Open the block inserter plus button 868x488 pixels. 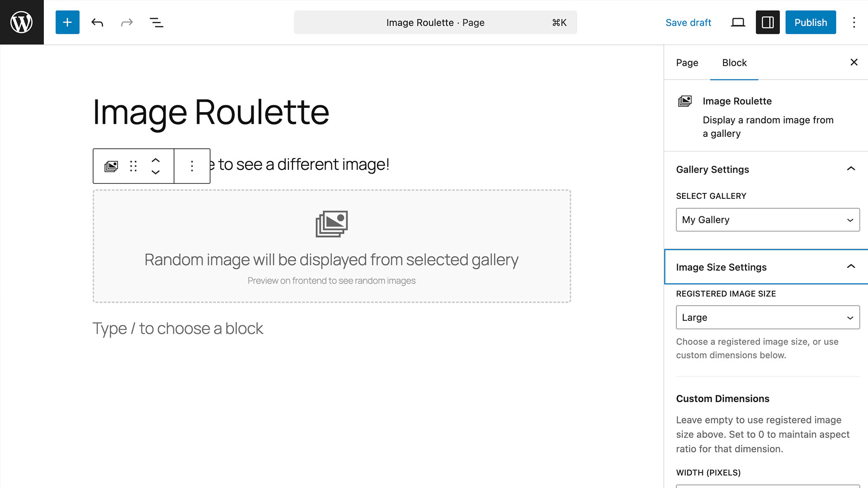[x=67, y=22]
